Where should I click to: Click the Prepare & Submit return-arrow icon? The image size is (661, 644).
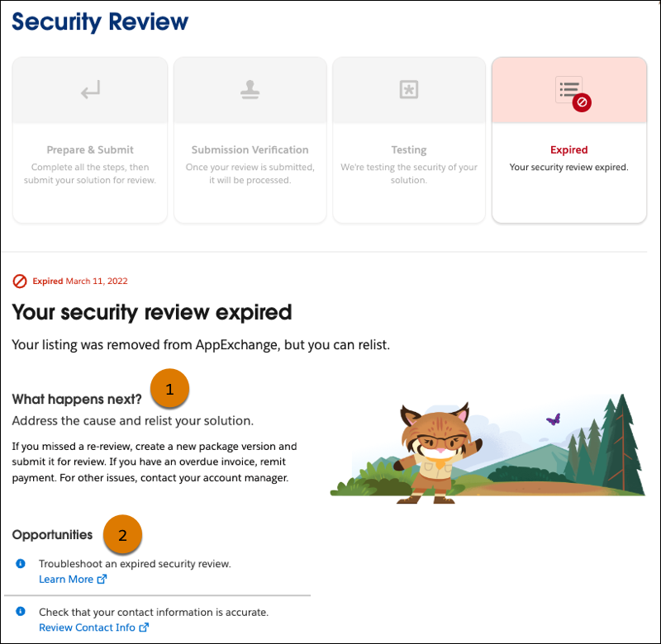click(90, 91)
